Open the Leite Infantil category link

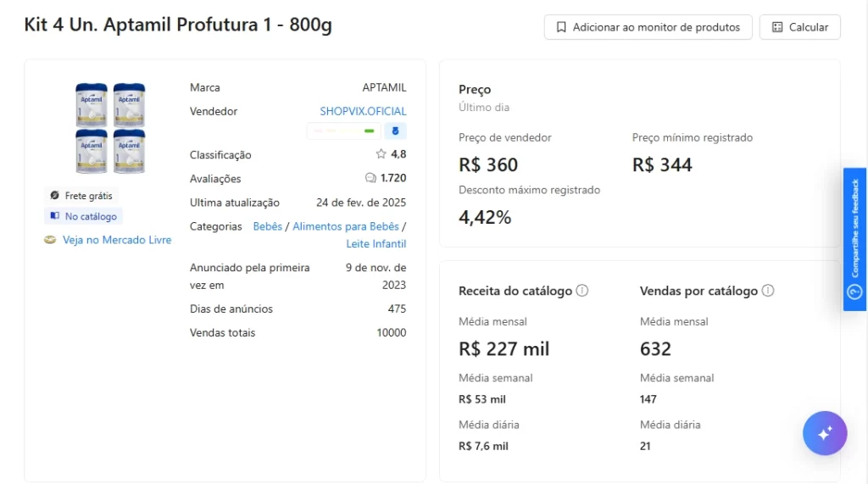[x=376, y=243]
